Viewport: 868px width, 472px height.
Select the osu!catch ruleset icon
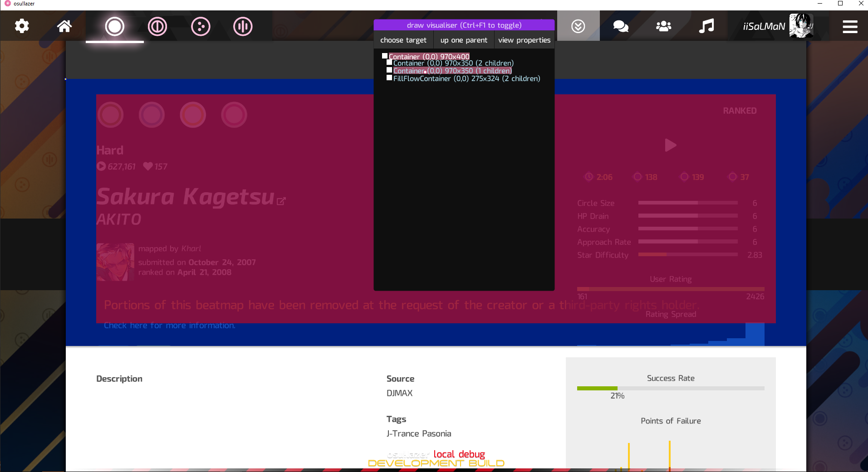pyautogui.click(x=201, y=26)
